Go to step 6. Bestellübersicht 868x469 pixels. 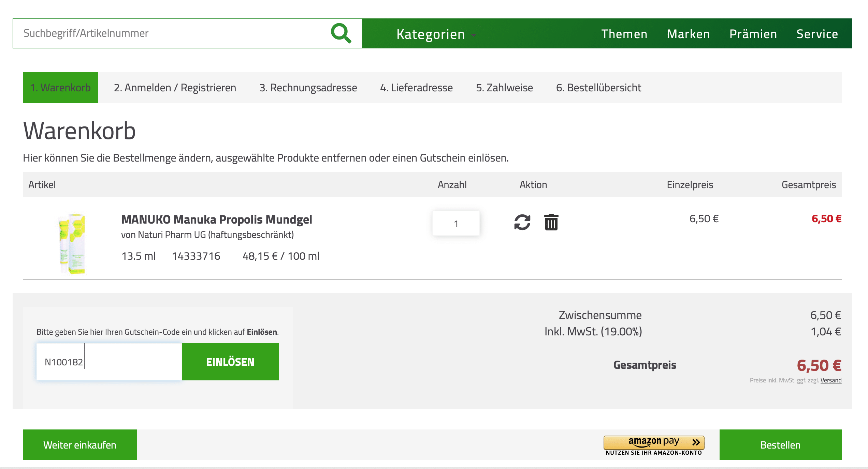[x=598, y=88]
